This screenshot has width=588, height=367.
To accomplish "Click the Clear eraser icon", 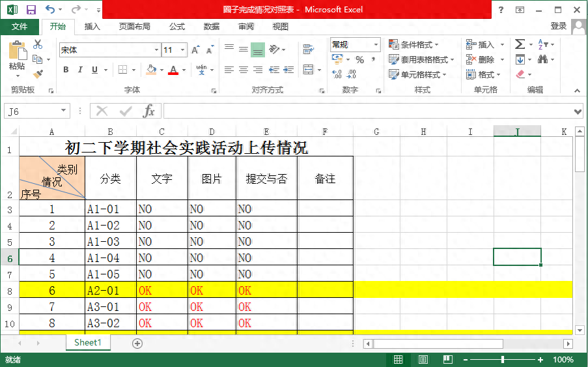I will [x=520, y=74].
